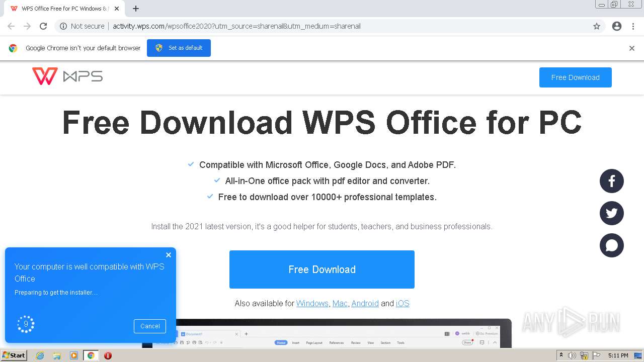Click the Preparing to get the installer text
644x362 pixels.
56,293
